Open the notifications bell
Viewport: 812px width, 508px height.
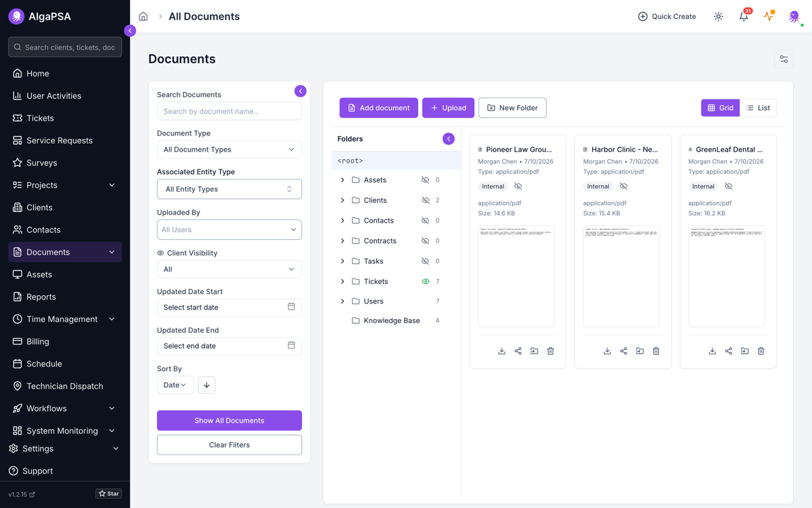click(744, 16)
